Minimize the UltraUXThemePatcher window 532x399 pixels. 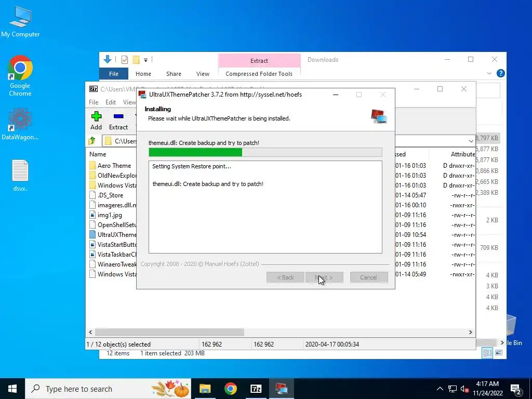point(336,95)
